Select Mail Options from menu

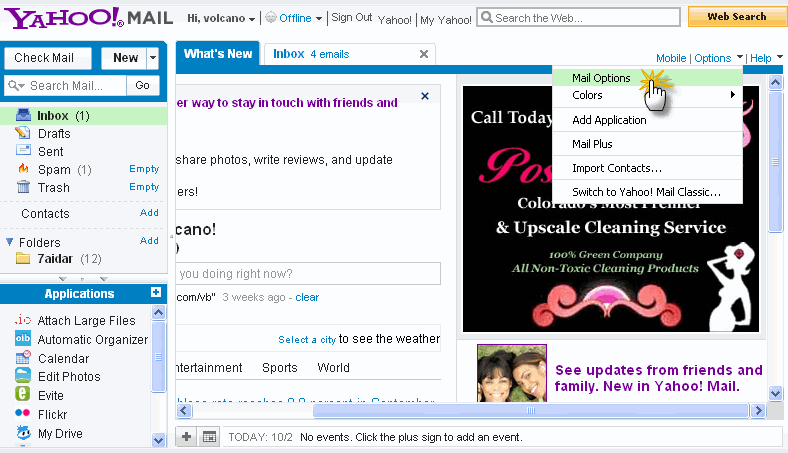tap(647, 78)
